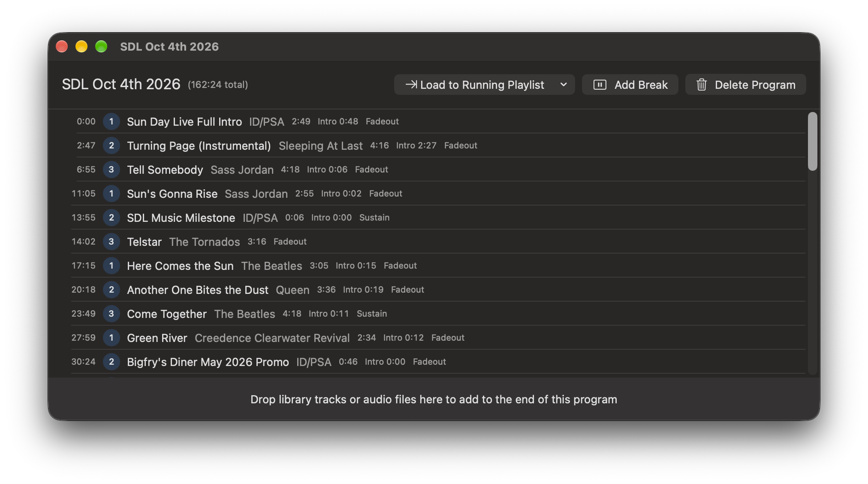Click Queen artist name
The image size is (868, 484).
click(292, 290)
